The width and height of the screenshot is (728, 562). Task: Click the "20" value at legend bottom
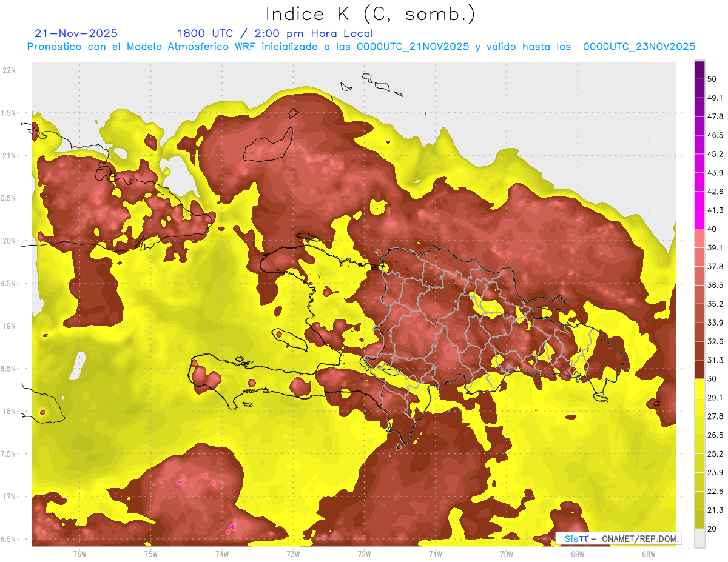point(712,529)
